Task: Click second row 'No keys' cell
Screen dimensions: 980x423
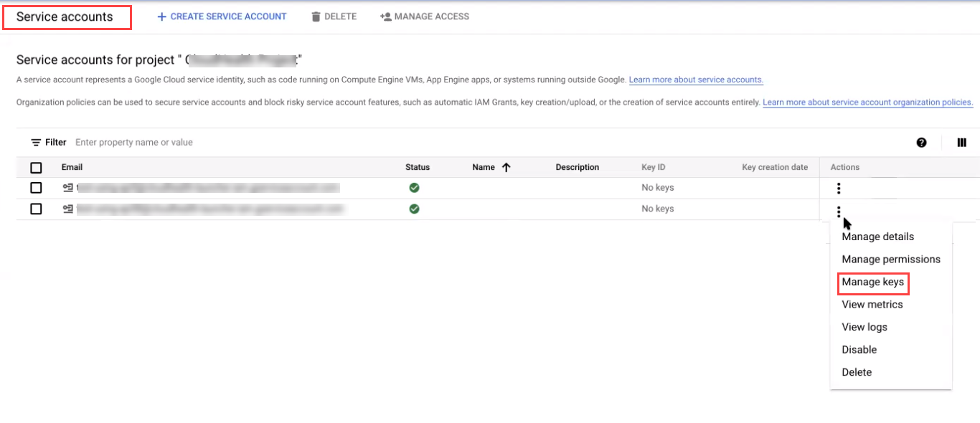Action: click(x=658, y=209)
